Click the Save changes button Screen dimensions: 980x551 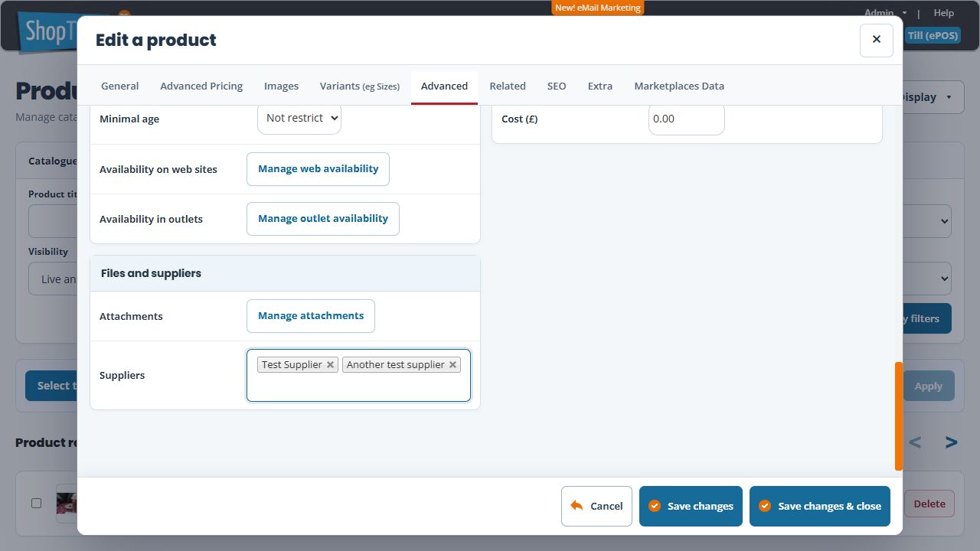[691, 506]
